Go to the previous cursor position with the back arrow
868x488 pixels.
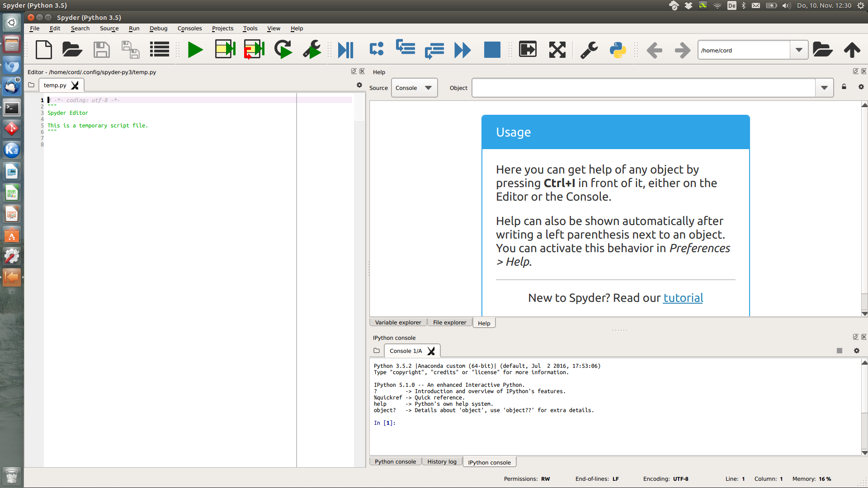654,50
